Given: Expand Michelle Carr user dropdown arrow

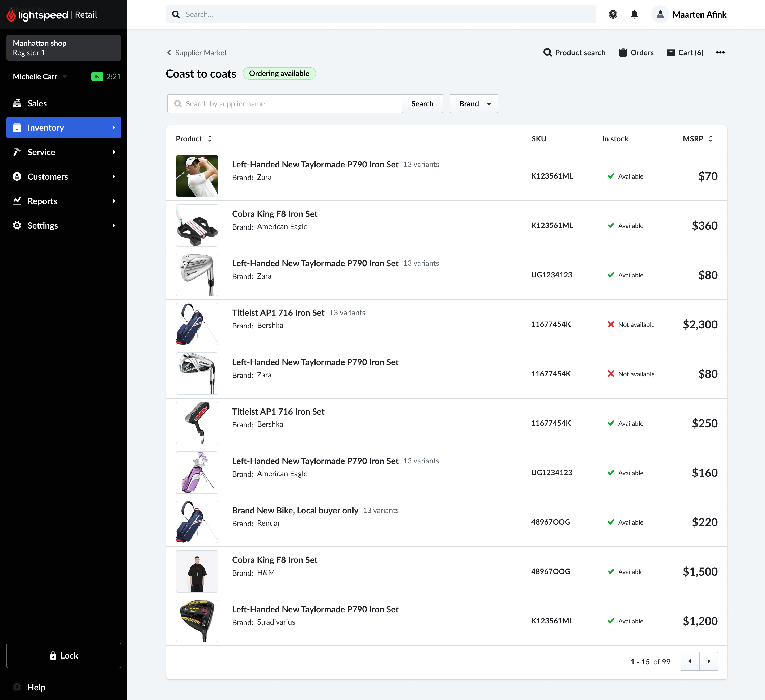Looking at the screenshot, I should (x=65, y=77).
